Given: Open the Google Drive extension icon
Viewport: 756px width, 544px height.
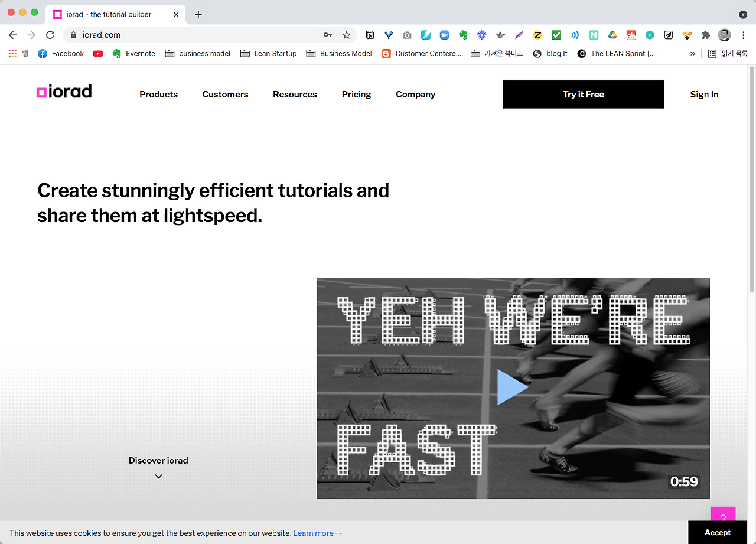Looking at the screenshot, I should [x=612, y=35].
